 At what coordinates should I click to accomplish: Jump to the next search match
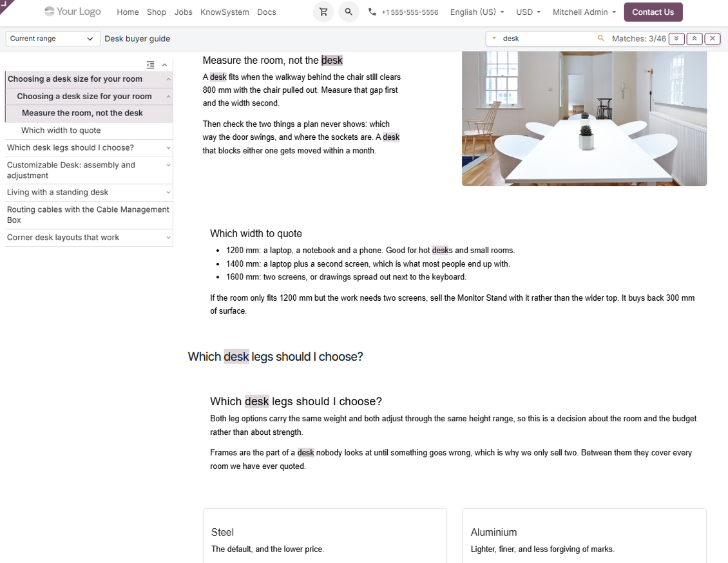(676, 39)
